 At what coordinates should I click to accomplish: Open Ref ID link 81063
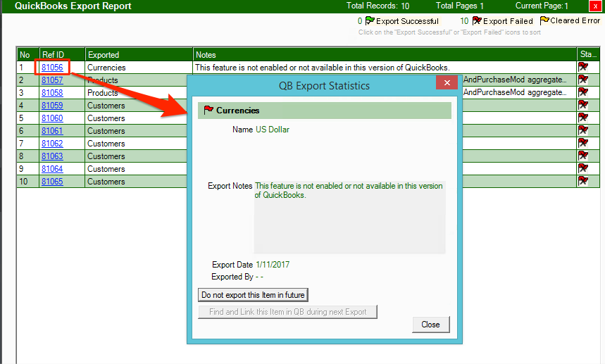pos(52,156)
